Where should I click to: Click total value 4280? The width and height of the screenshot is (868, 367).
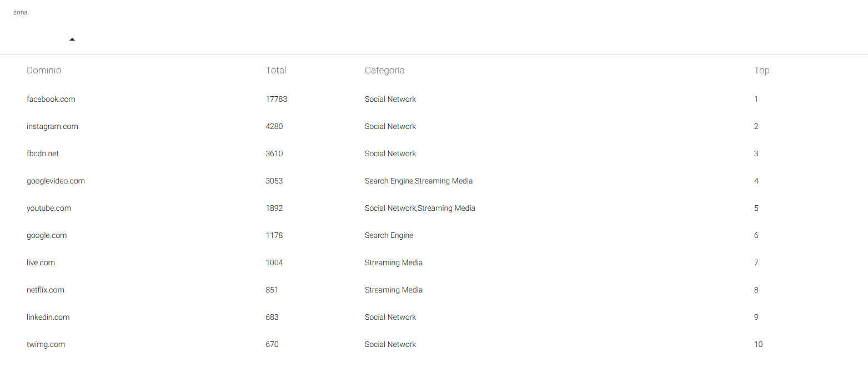point(274,126)
